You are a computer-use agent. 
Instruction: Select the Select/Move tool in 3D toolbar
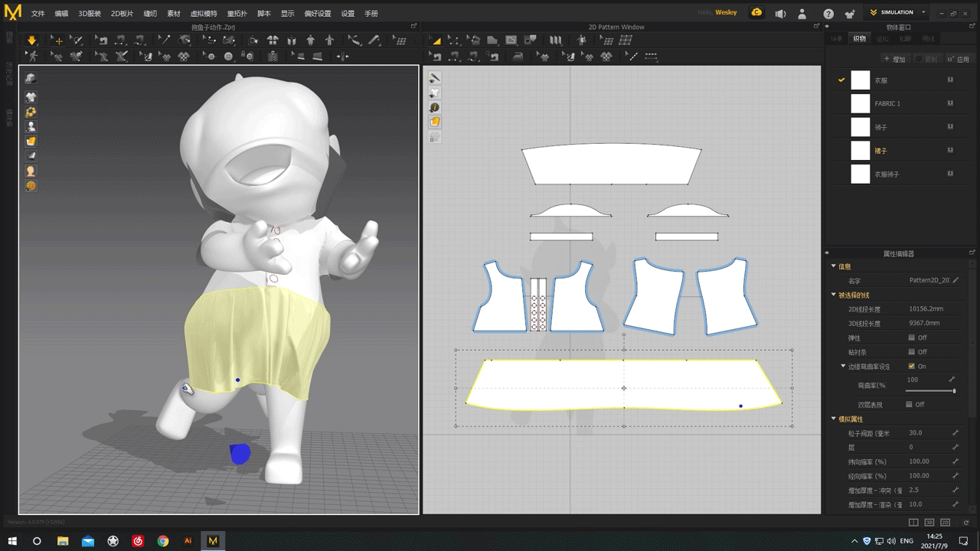[x=58, y=41]
